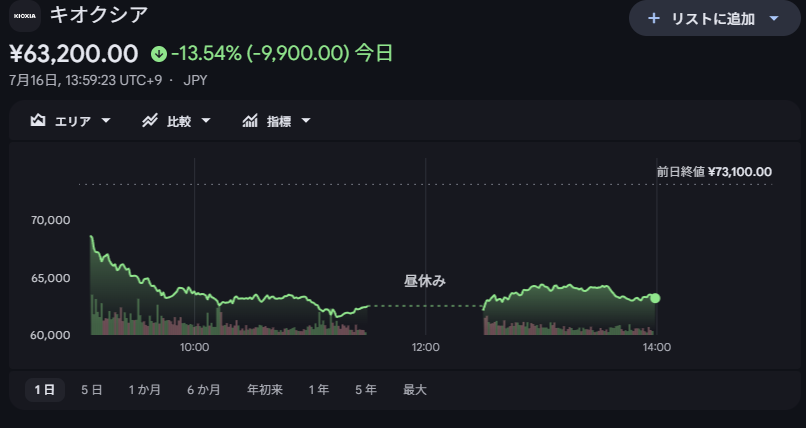Click the 昼休み label on chart
Viewport: 806px width, 428px height.
[425, 281]
